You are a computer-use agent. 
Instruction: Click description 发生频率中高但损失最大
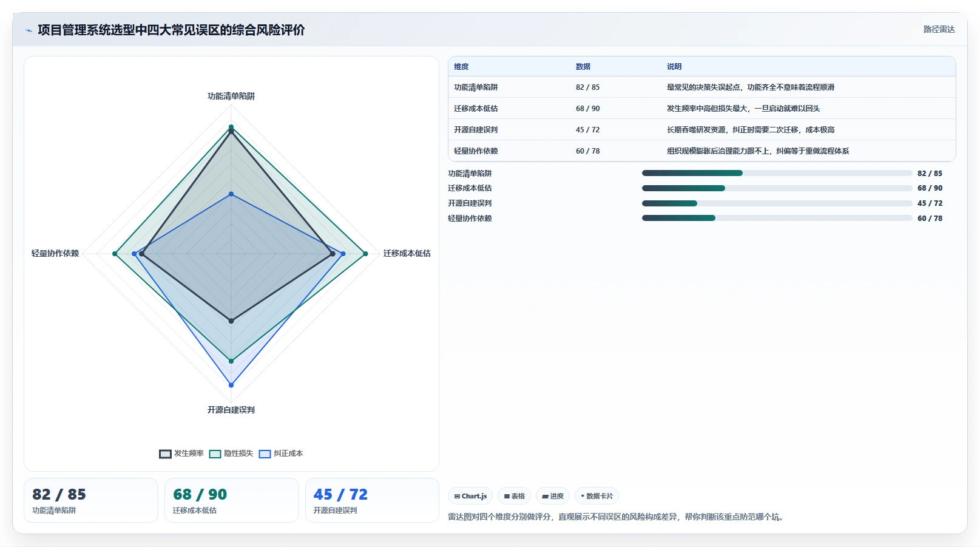tap(743, 109)
